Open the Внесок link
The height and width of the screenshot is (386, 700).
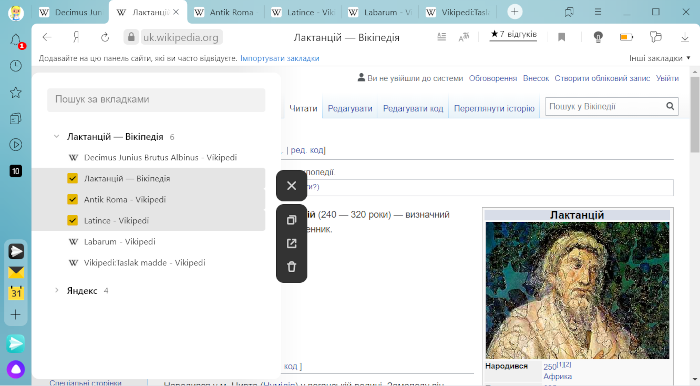click(x=536, y=79)
